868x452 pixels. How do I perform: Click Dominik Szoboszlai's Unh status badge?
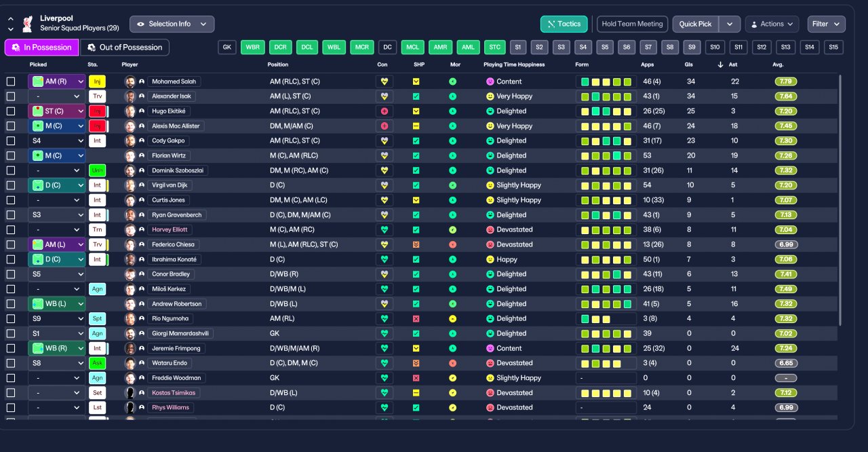98,170
